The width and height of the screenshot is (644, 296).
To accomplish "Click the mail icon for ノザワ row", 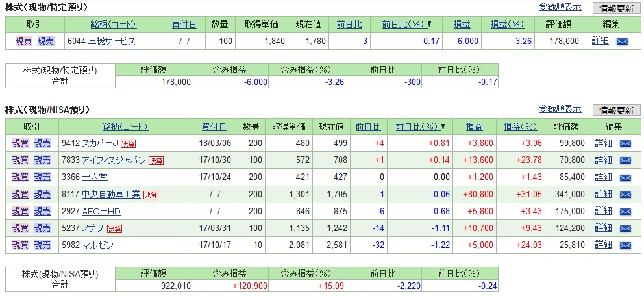I will (626, 228).
